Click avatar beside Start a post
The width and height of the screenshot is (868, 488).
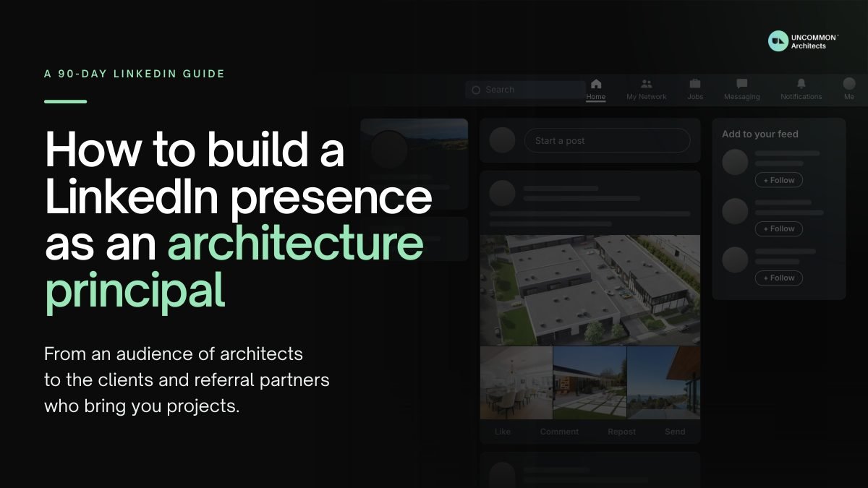point(503,140)
